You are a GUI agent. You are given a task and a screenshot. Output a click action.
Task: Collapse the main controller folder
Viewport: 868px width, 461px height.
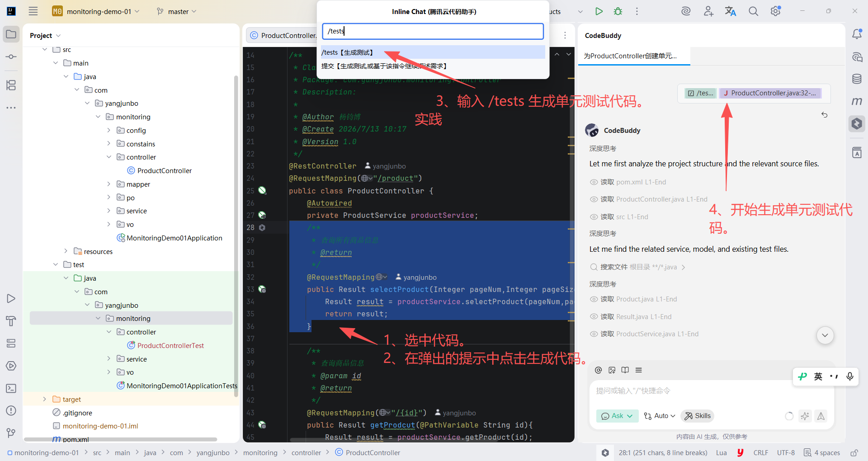pyautogui.click(x=108, y=157)
